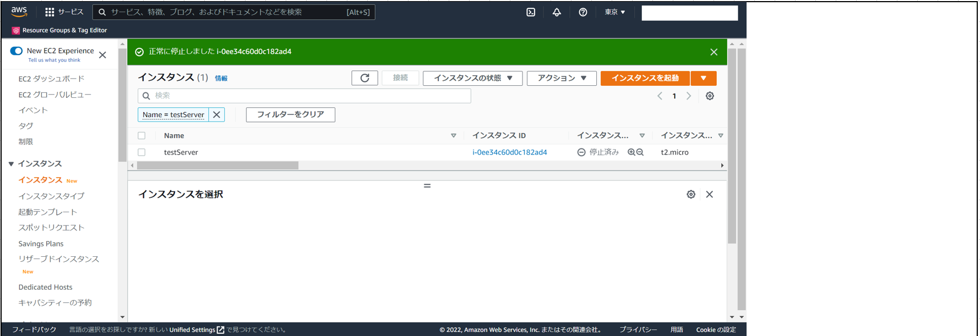Open the instance state dropdown

pos(472,78)
